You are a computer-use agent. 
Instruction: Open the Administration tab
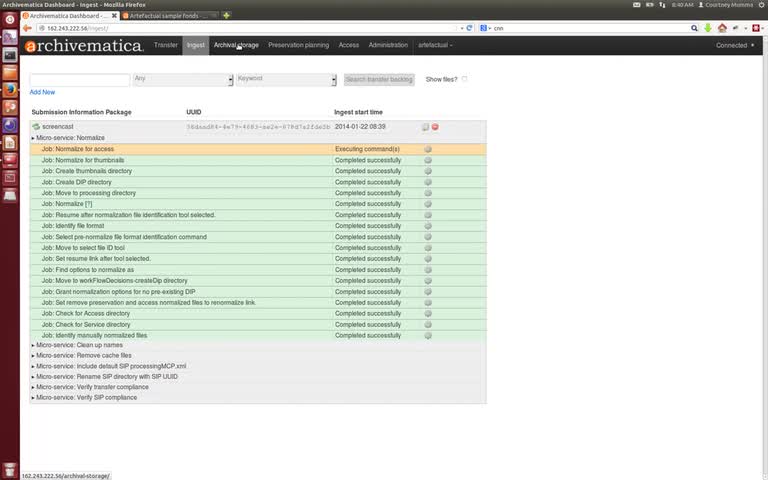[x=388, y=45]
